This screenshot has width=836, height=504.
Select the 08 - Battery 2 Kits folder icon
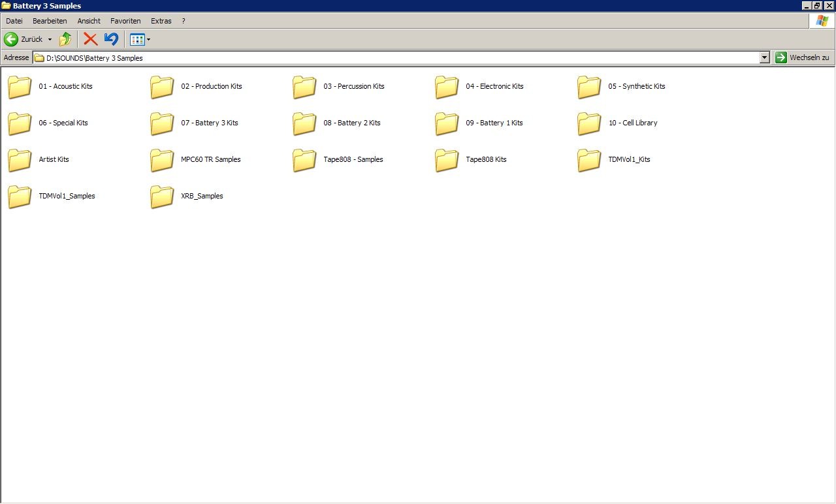[x=304, y=123]
